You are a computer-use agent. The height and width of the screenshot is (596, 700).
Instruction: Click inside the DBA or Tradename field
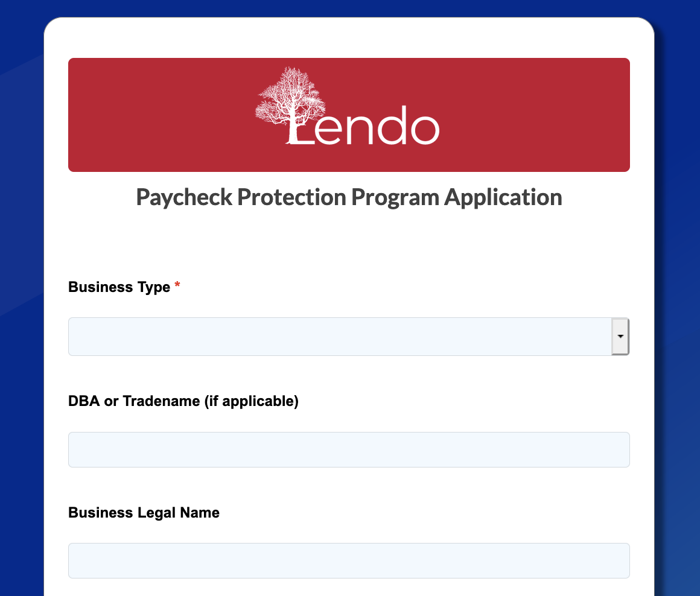349,449
